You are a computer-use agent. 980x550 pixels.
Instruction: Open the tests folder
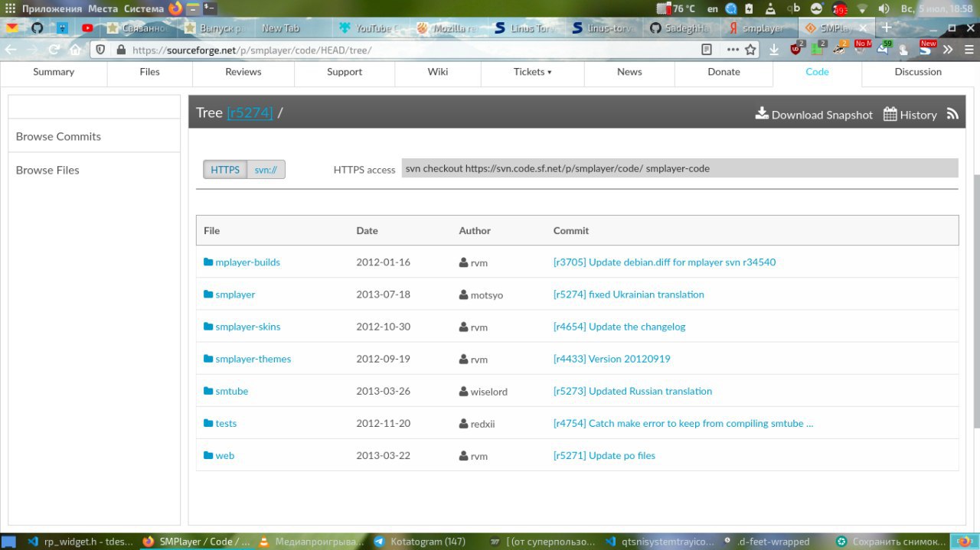click(x=226, y=423)
